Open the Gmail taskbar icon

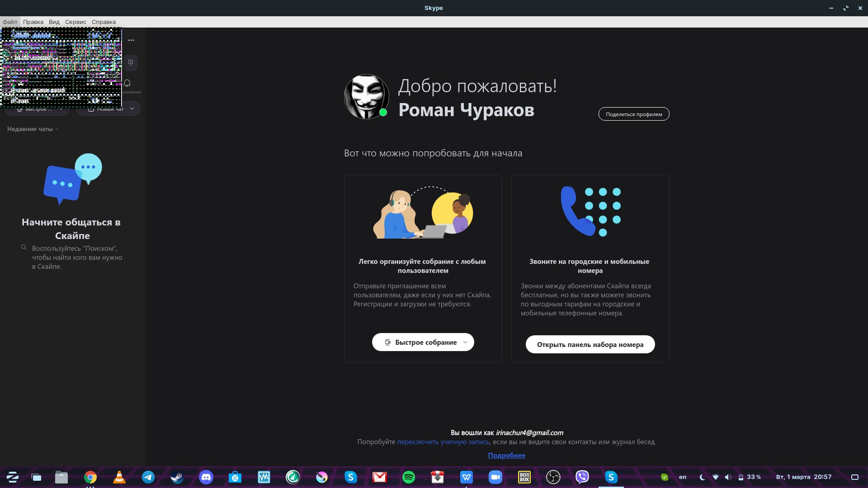(380, 477)
